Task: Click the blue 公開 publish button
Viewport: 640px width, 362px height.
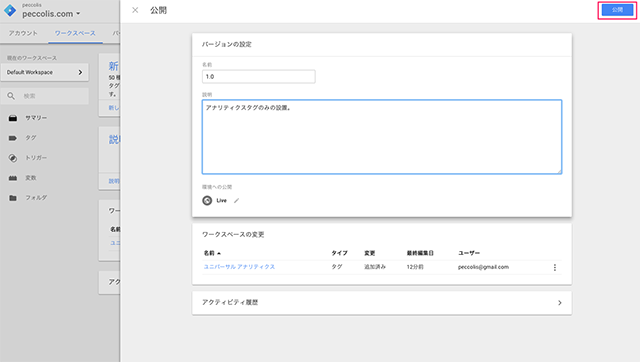Action: (x=617, y=10)
